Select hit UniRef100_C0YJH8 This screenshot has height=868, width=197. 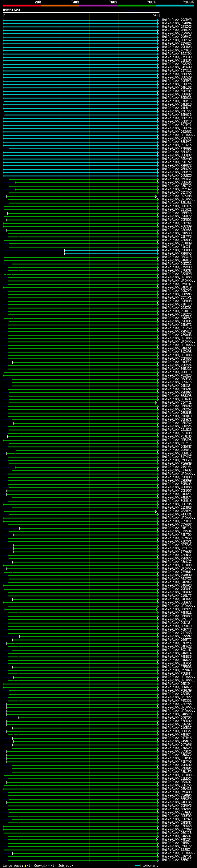pos(176,196)
